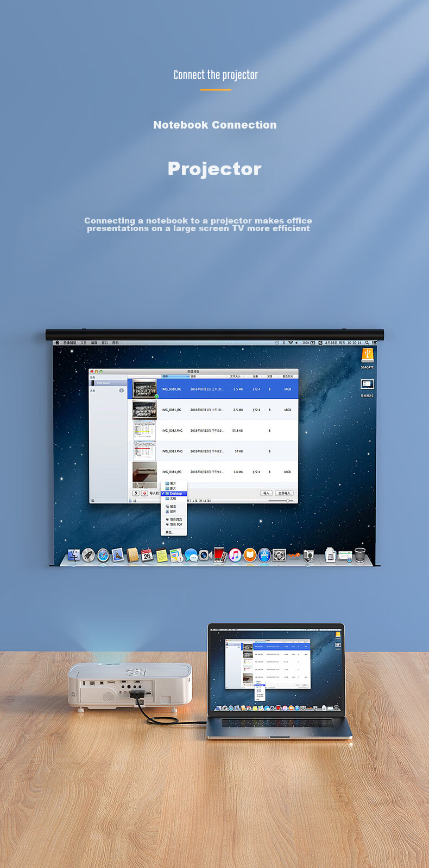429x868 pixels.
Task: Open Trash can in the projected dock
Action: pos(360,555)
